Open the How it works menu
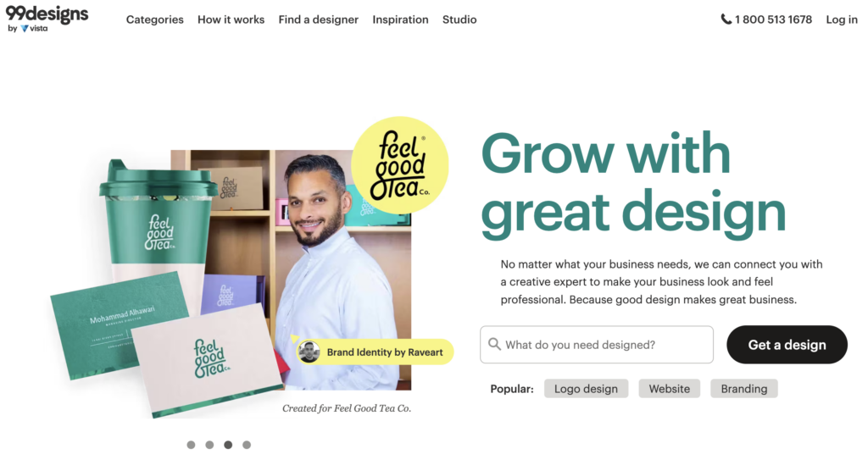The width and height of the screenshot is (868, 460). 231,19
